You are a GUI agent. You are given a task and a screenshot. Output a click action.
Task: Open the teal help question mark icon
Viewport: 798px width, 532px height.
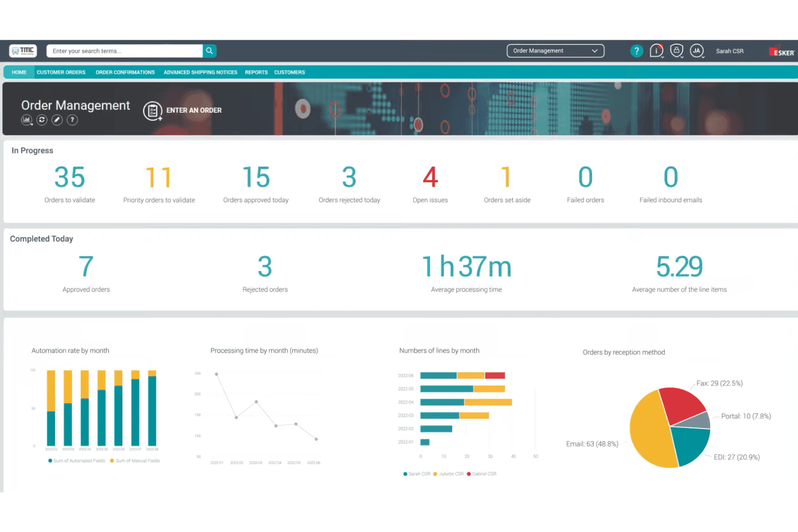point(636,51)
